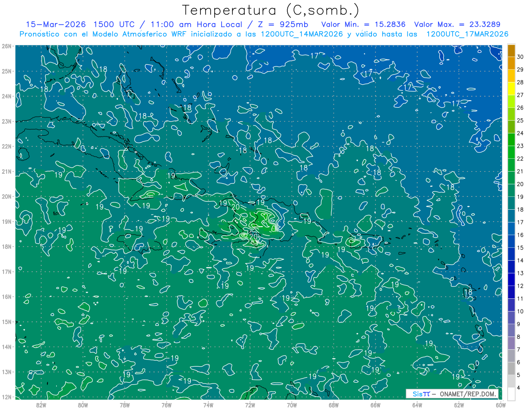The height and width of the screenshot is (411, 532).
Task: Click the '13N' latitude label
Action: coord(6,372)
